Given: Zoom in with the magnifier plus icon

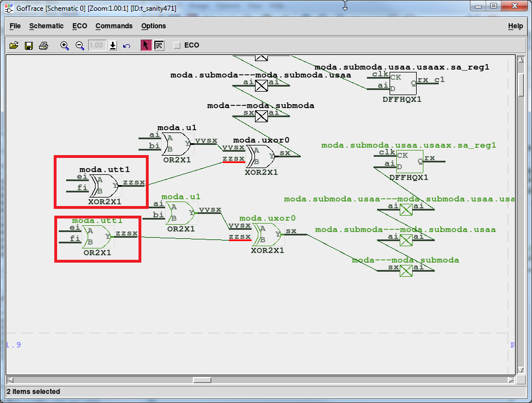Looking at the screenshot, I should coord(64,45).
